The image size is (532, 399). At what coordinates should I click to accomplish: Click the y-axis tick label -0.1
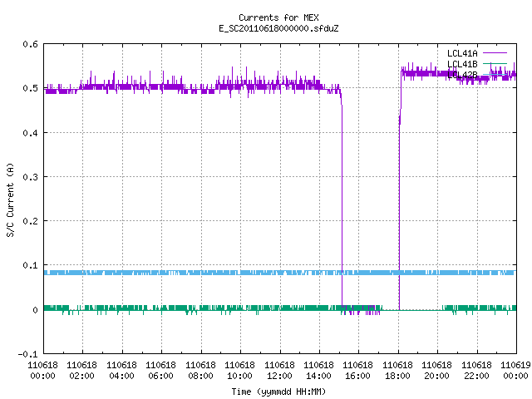click(x=27, y=354)
